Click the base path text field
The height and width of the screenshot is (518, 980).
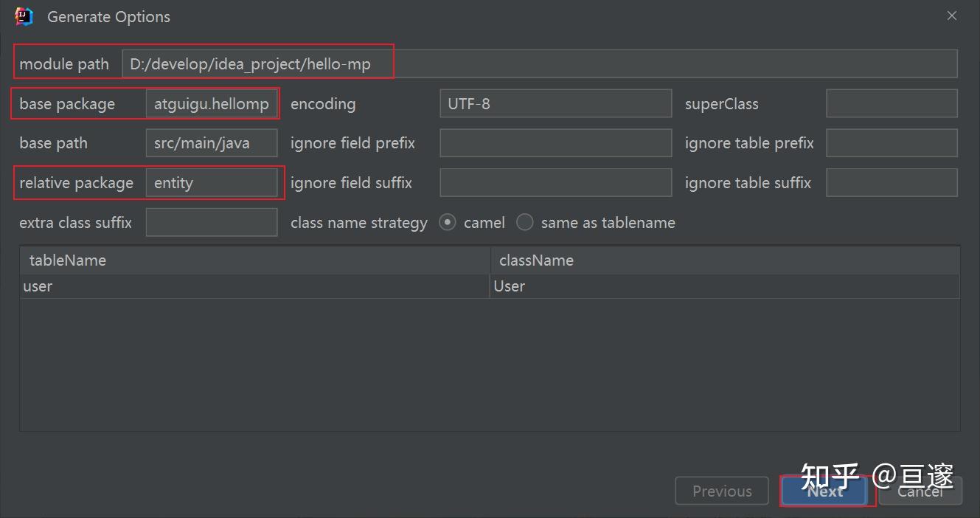(x=212, y=143)
